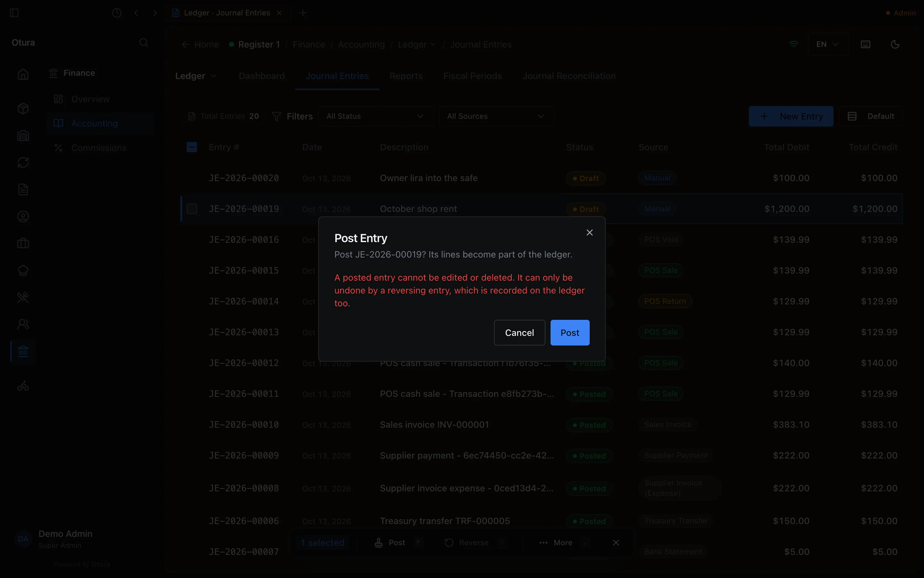
Task: Check the box for JE-2026-00019 row
Action: coord(192,209)
